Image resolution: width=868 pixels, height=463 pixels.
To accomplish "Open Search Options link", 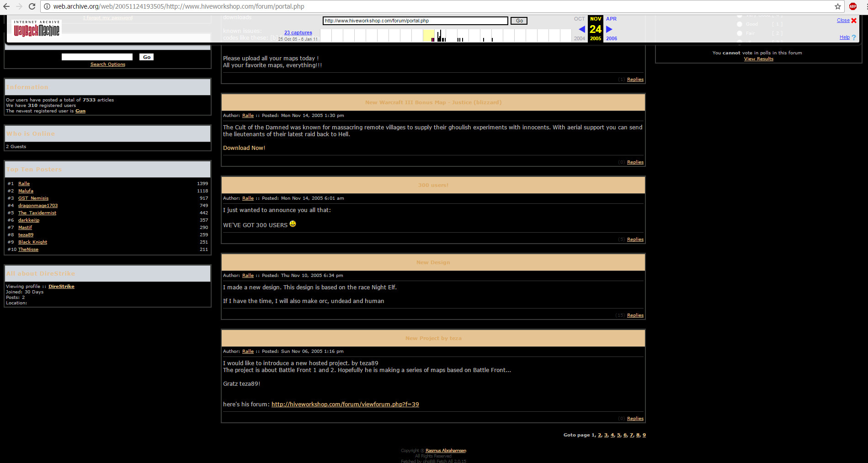I will point(108,64).
